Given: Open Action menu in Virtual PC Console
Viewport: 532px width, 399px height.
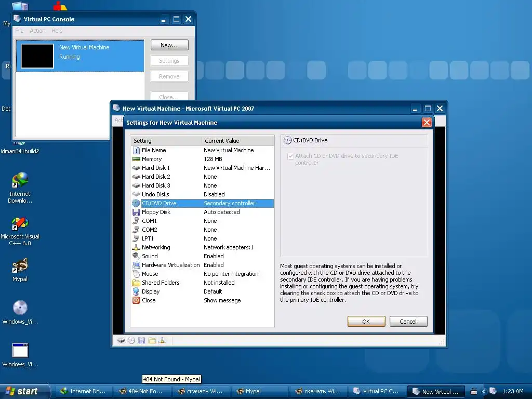Looking at the screenshot, I should 37,31.
